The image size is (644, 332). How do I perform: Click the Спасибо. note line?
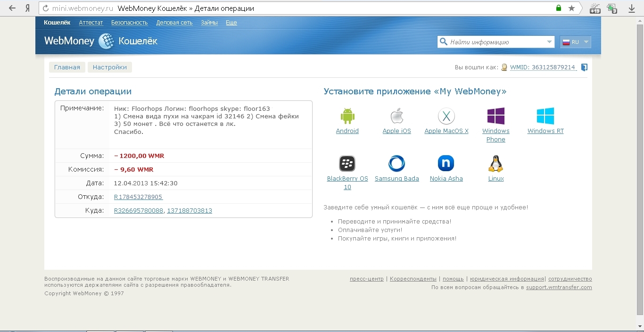(129, 132)
